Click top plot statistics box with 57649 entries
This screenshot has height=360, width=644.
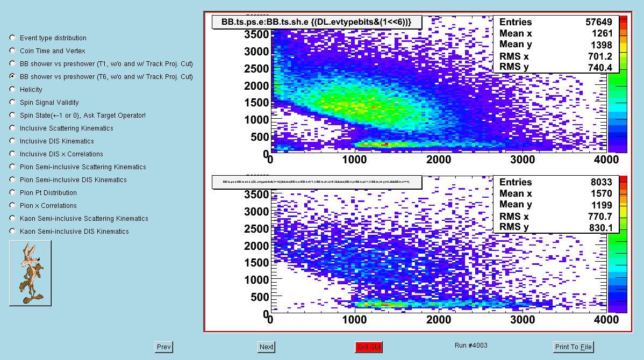[x=556, y=45]
